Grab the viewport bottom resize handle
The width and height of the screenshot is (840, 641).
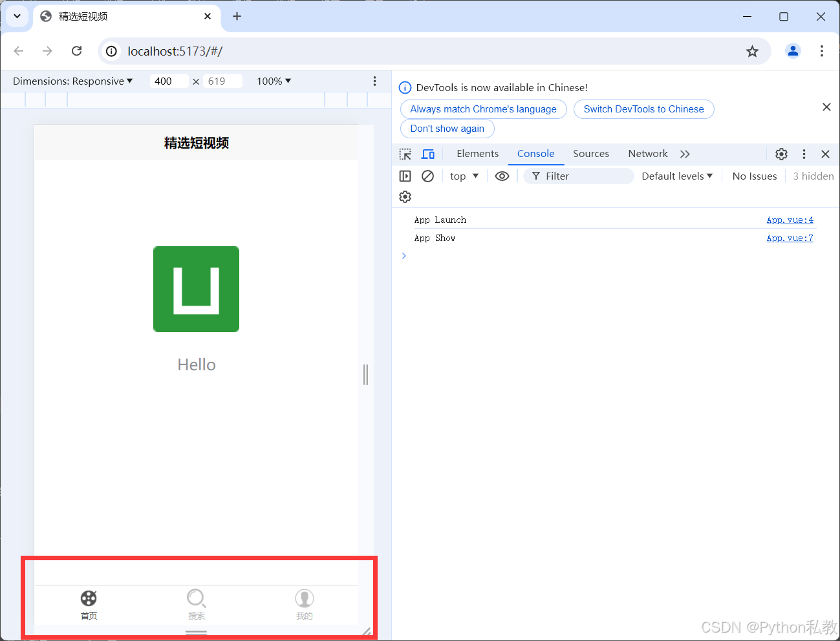(197, 633)
